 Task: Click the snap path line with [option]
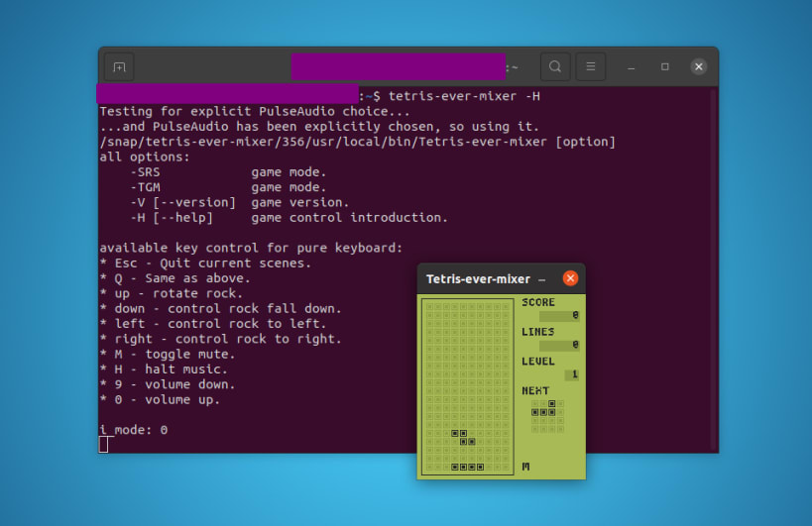tap(357, 143)
